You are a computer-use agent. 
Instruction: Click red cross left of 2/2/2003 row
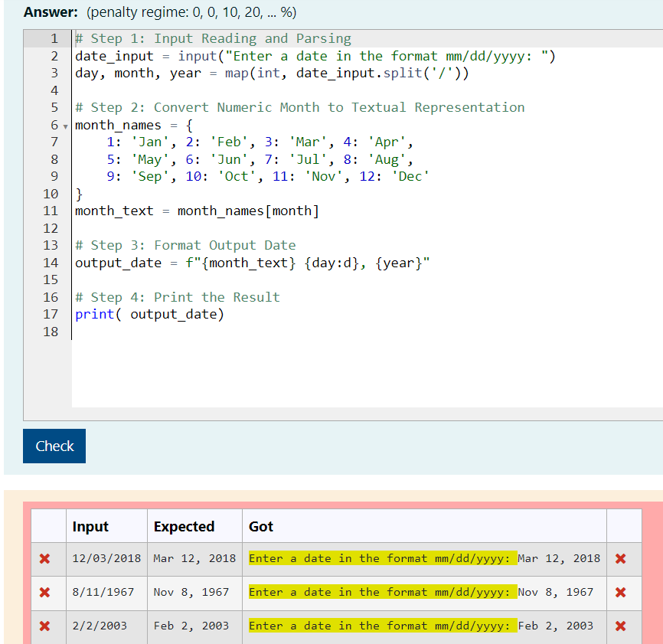click(45, 626)
